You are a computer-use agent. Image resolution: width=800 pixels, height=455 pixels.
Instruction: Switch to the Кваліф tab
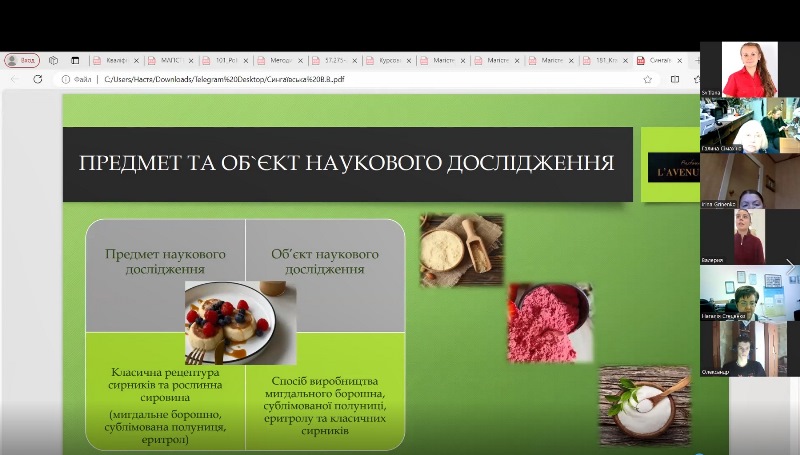(117, 60)
